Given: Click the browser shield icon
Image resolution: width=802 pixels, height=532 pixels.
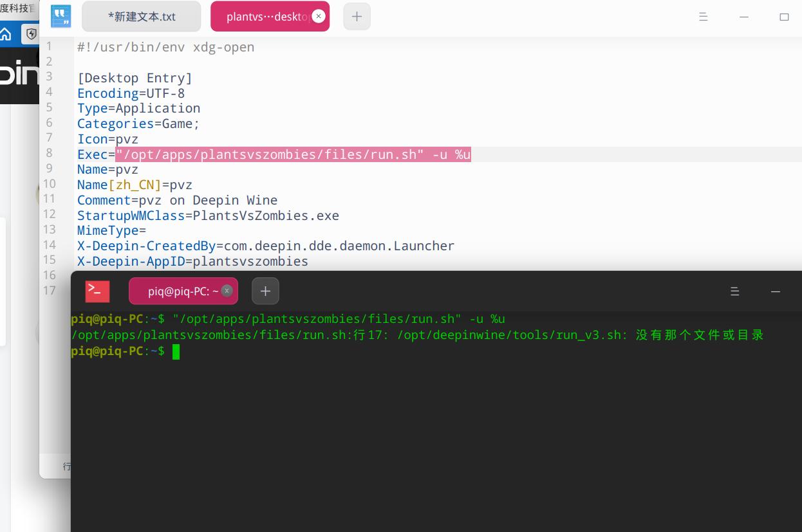Looking at the screenshot, I should [31, 34].
